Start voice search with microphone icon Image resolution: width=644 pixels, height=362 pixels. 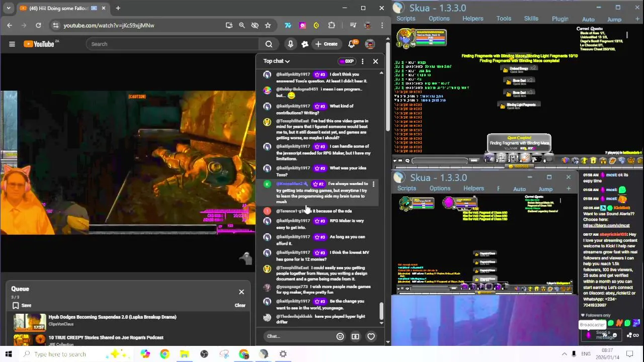[290, 44]
